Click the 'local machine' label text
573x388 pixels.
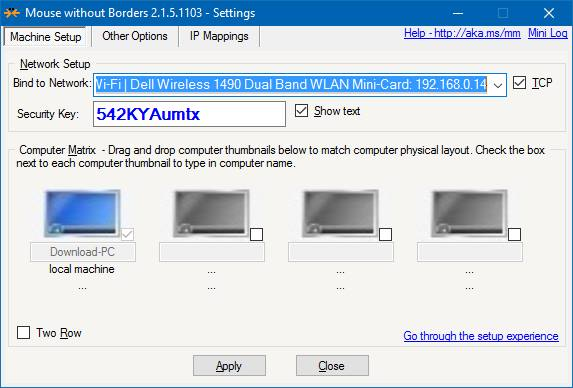tap(82, 269)
